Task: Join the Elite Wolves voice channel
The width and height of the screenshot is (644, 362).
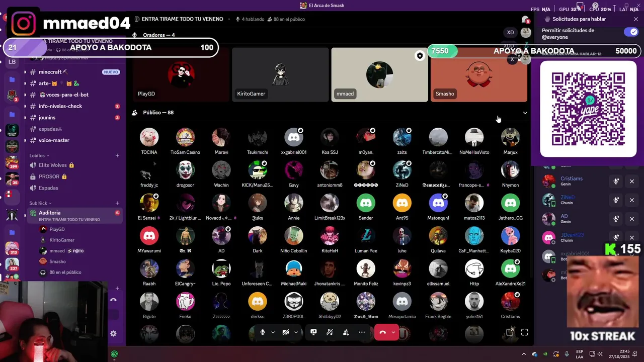Action: pos(74,165)
